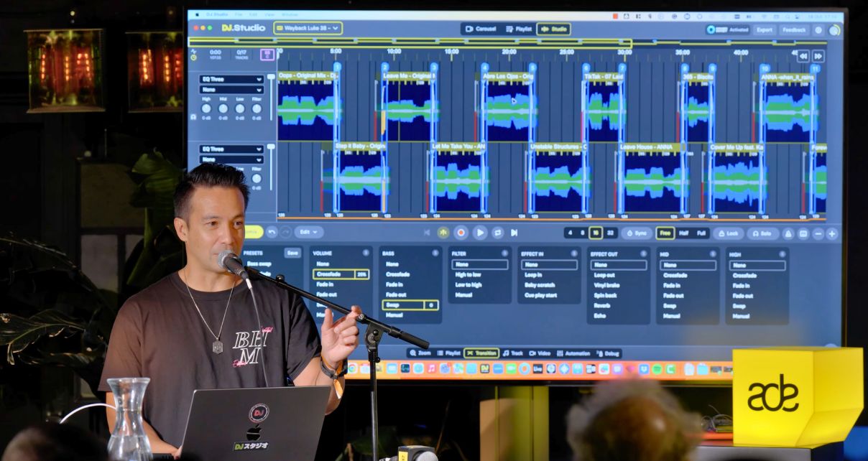
Task: Toggle the Solo button
Action: [x=762, y=233]
